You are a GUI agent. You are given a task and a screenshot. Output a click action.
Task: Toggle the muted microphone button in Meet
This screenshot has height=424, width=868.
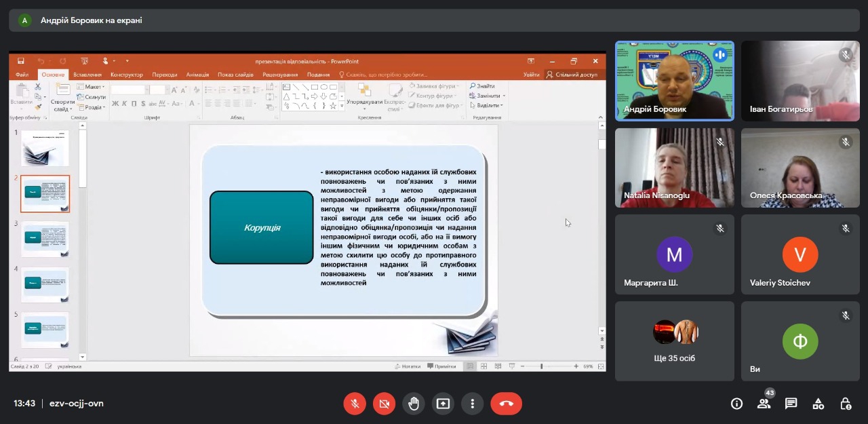pos(355,404)
